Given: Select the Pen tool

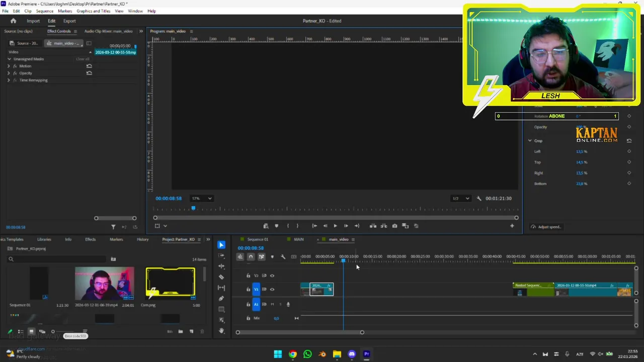Looking at the screenshot, I should pos(221,299).
